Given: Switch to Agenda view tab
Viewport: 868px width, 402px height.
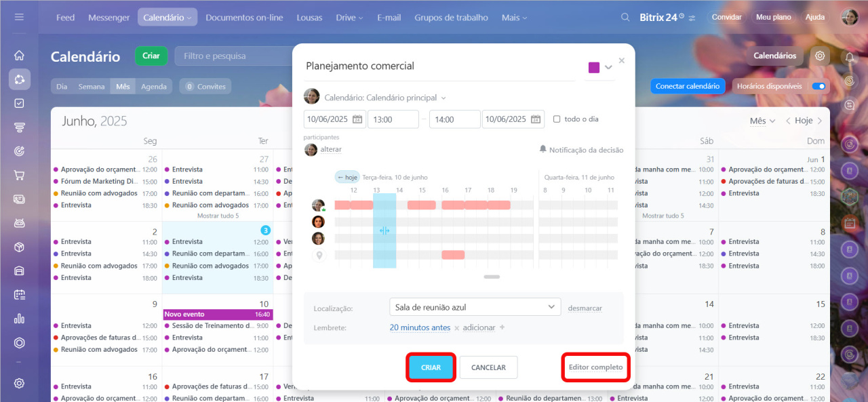Looking at the screenshot, I should tap(154, 86).
